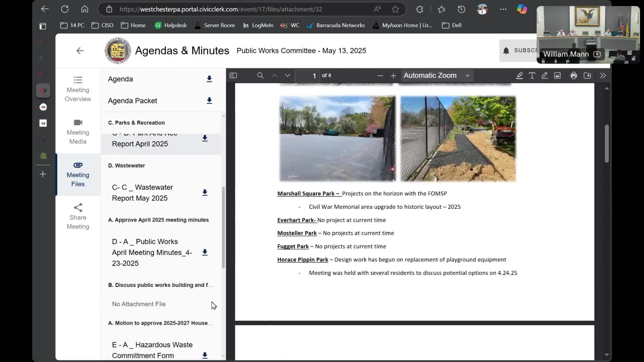Open Automatic Zoom dropdown

click(x=436, y=75)
